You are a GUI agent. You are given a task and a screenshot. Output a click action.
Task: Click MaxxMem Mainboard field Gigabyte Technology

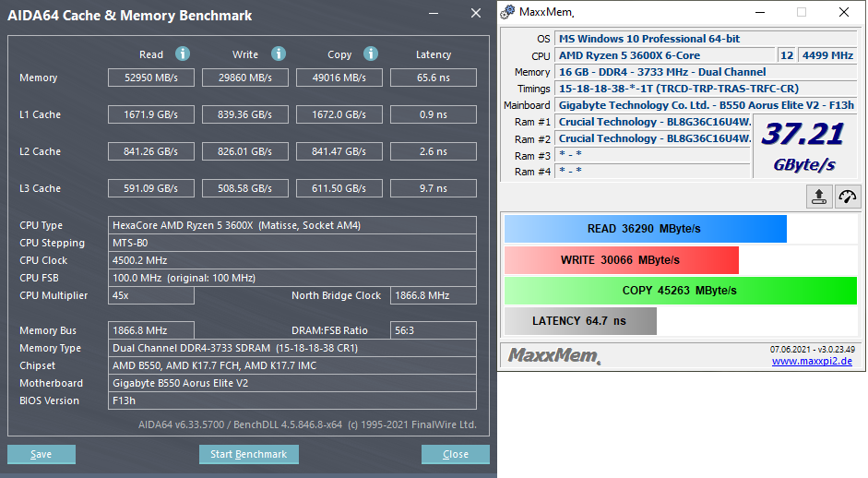click(x=706, y=105)
